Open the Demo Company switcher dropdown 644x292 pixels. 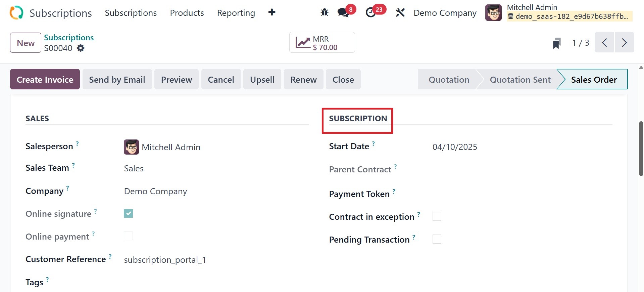[445, 13]
